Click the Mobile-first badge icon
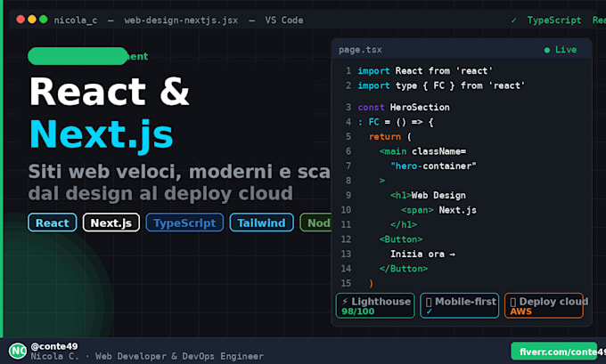The height and width of the screenshot is (364, 606). coord(429,302)
